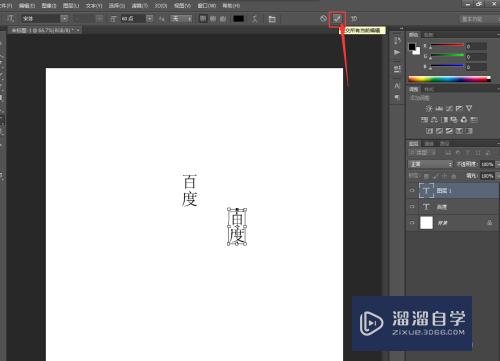Image resolution: width=500 pixels, height=361 pixels.
Task: Open the 文件 (File) menu
Action: [6, 6]
